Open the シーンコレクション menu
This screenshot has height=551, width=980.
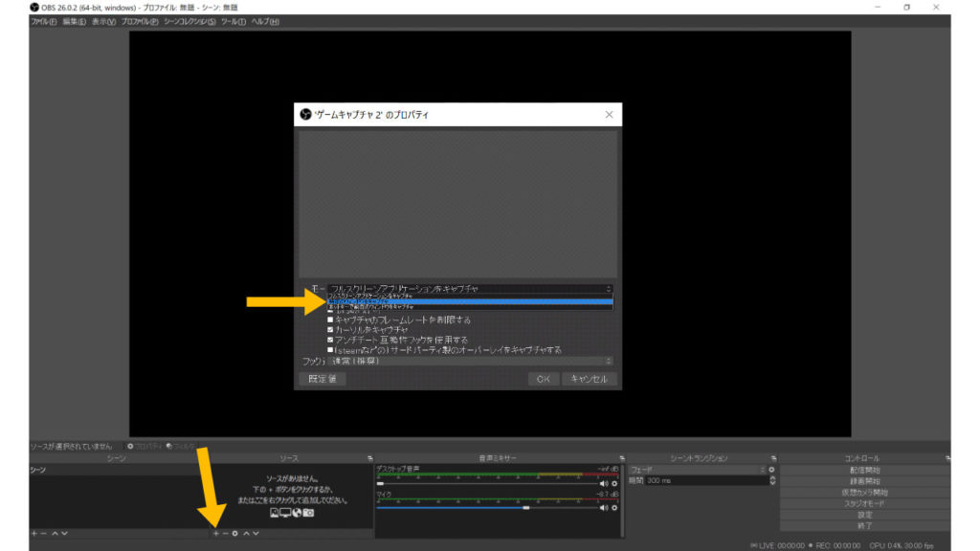[x=189, y=22]
